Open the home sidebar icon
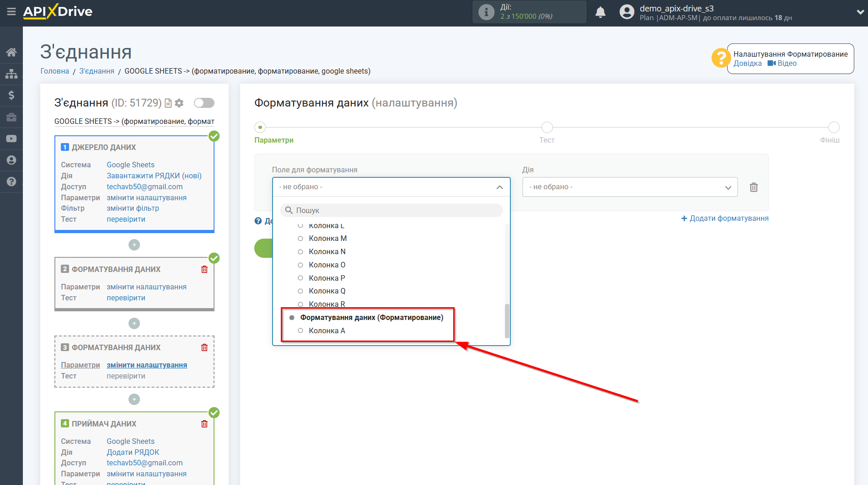The image size is (868, 485). (11, 52)
